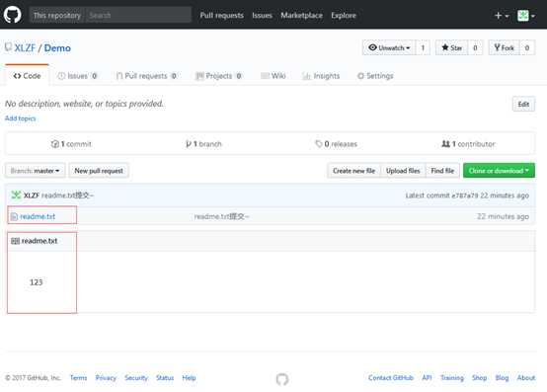The height and width of the screenshot is (392, 547).
Task: View watchers count 1
Action: pos(423,47)
